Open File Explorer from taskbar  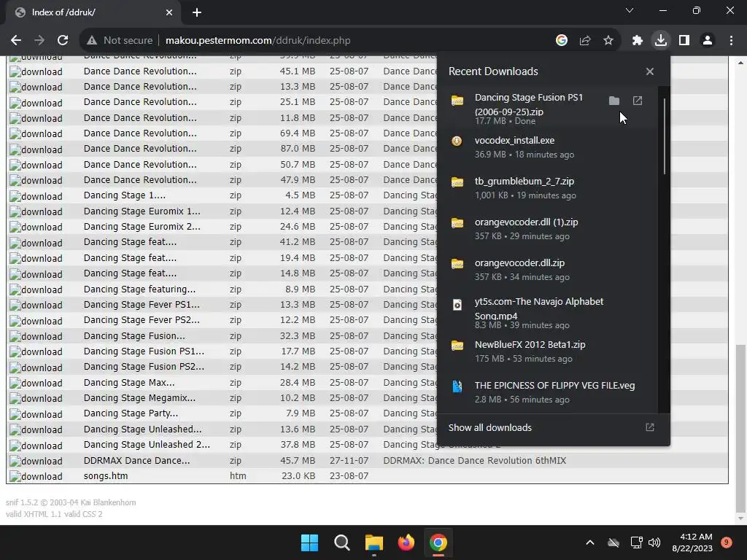click(374, 542)
